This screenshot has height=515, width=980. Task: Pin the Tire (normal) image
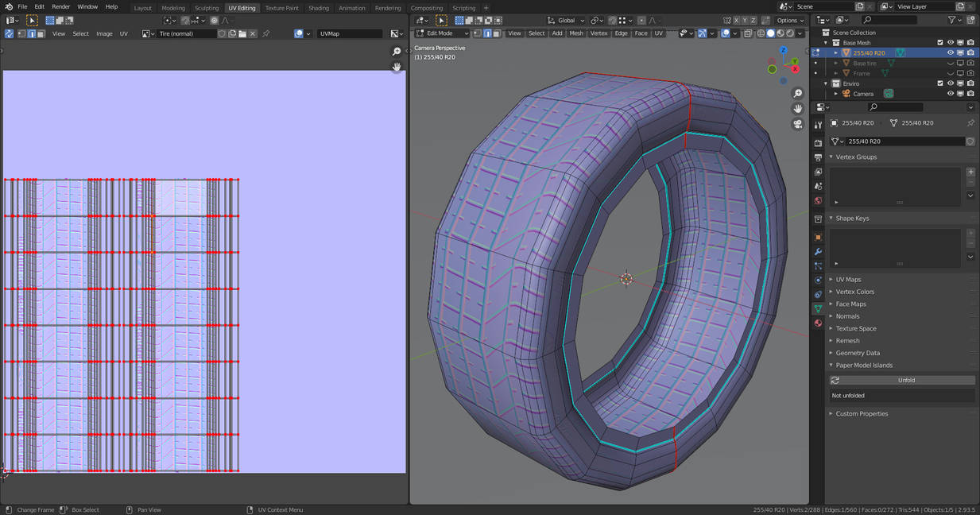265,34
